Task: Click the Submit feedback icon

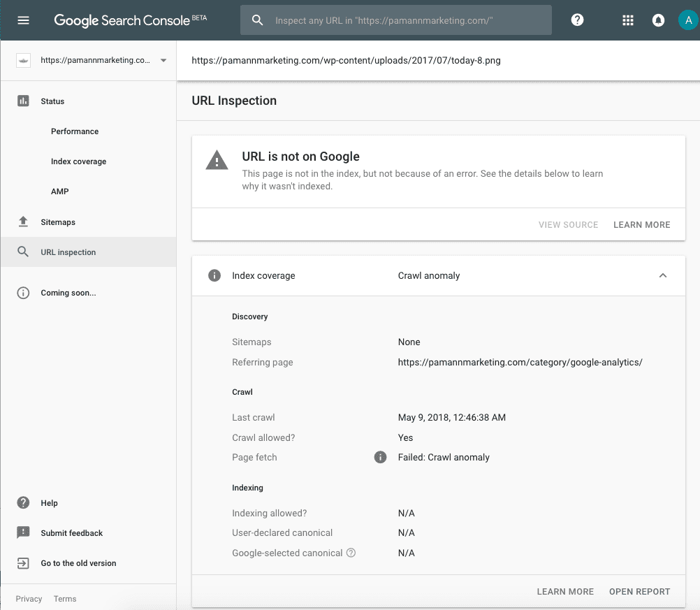Action: pyautogui.click(x=23, y=532)
